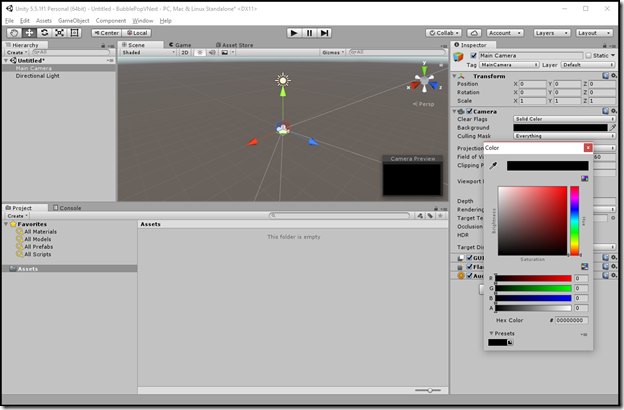Switch to the Game tab
The image size is (624, 410).
coord(180,45)
